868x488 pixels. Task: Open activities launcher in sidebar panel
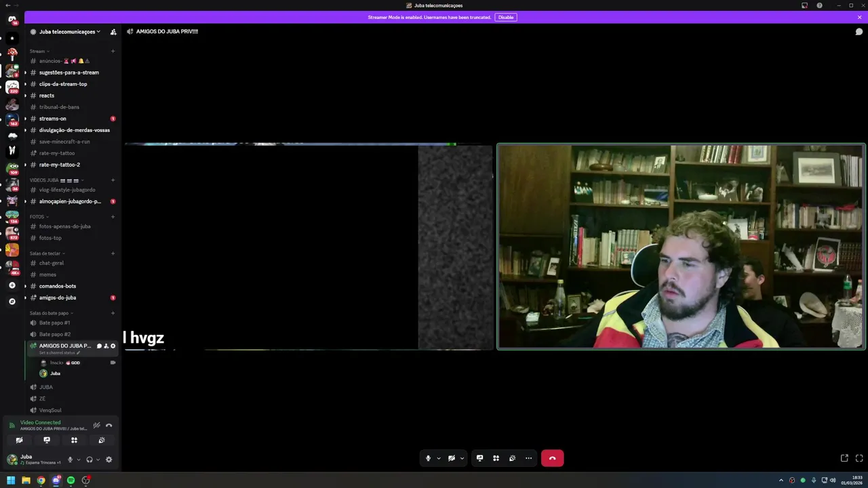tap(74, 440)
